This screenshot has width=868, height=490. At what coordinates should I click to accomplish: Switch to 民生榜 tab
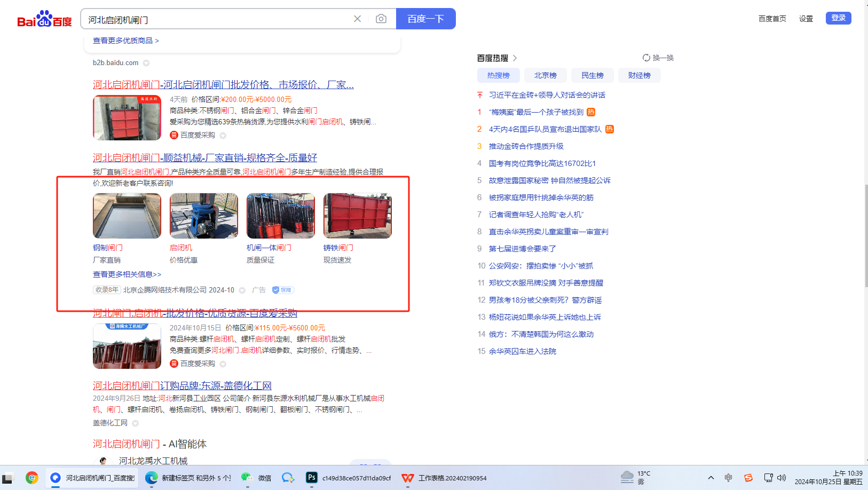(592, 75)
